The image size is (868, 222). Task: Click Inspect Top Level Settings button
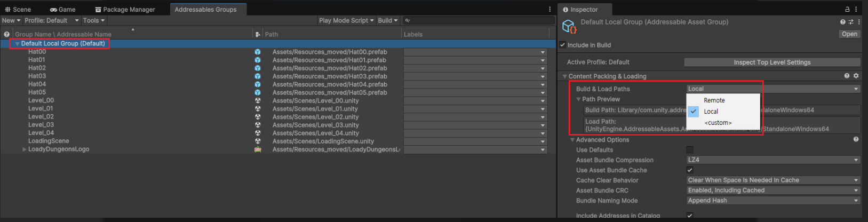(772, 62)
